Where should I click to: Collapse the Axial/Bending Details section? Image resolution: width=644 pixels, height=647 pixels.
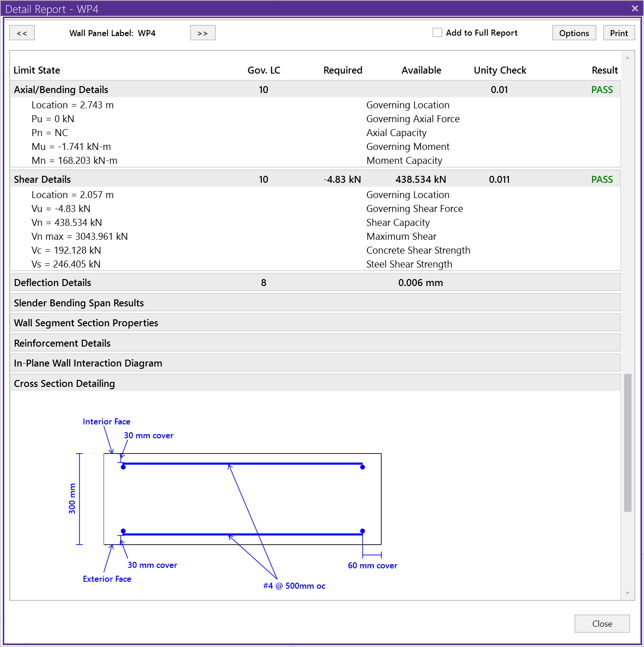pyautogui.click(x=61, y=89)
